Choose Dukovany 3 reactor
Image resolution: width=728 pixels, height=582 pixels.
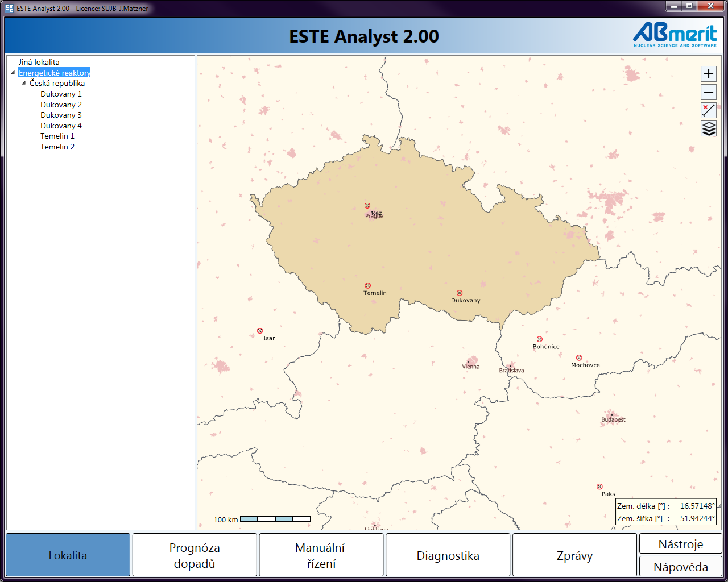[61, 115]
